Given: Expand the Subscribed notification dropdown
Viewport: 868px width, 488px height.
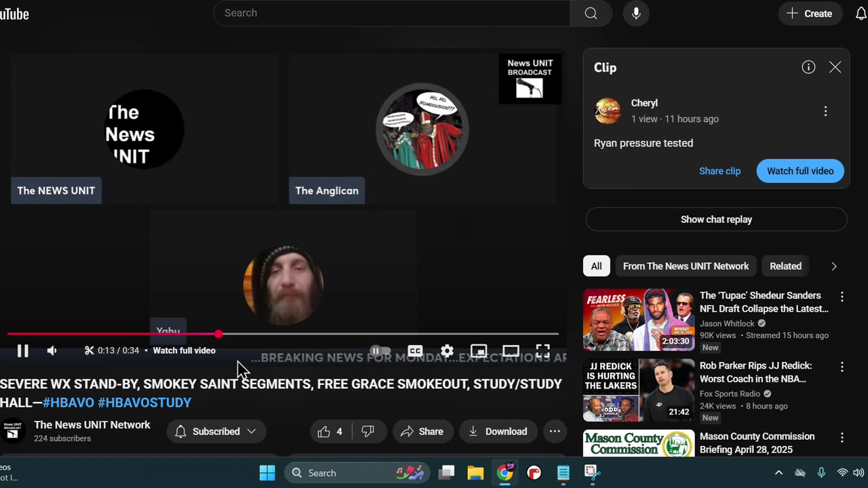Looking at the screenshot, I should coord(216,432).
